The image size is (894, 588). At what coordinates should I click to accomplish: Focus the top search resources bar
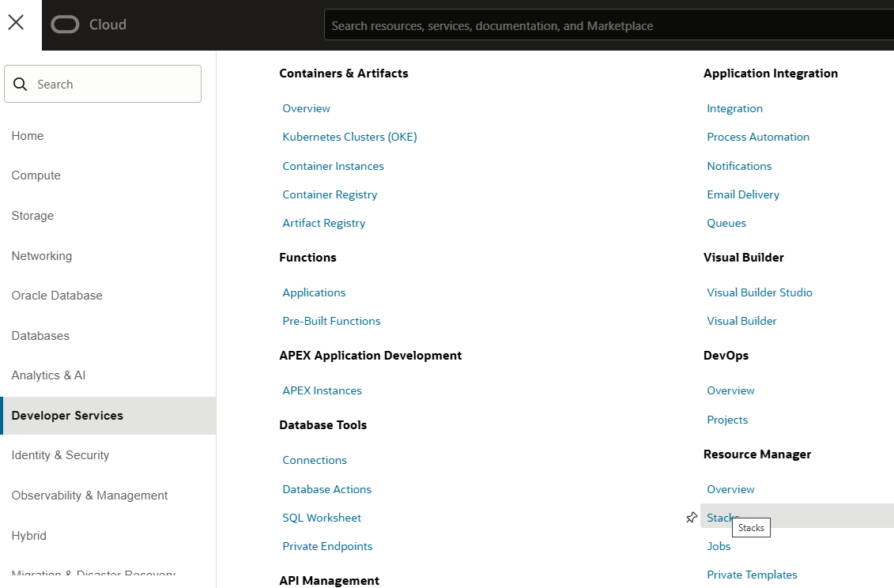(609, 25)
